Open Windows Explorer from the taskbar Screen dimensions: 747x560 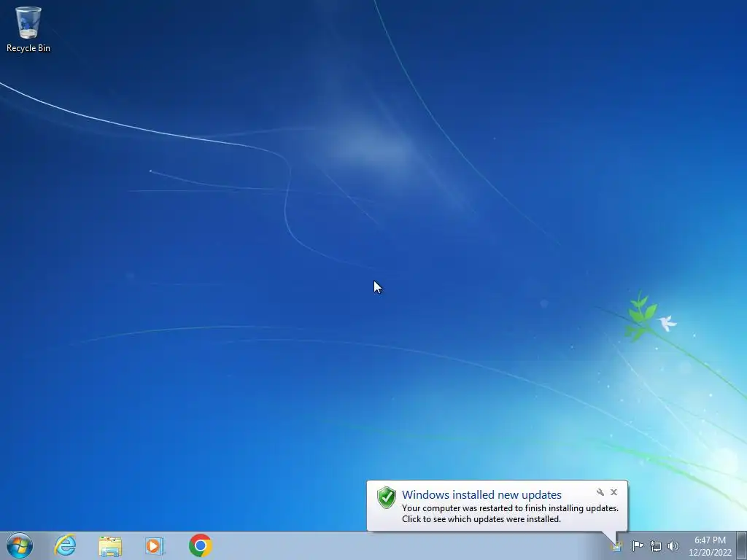(110, 546)
